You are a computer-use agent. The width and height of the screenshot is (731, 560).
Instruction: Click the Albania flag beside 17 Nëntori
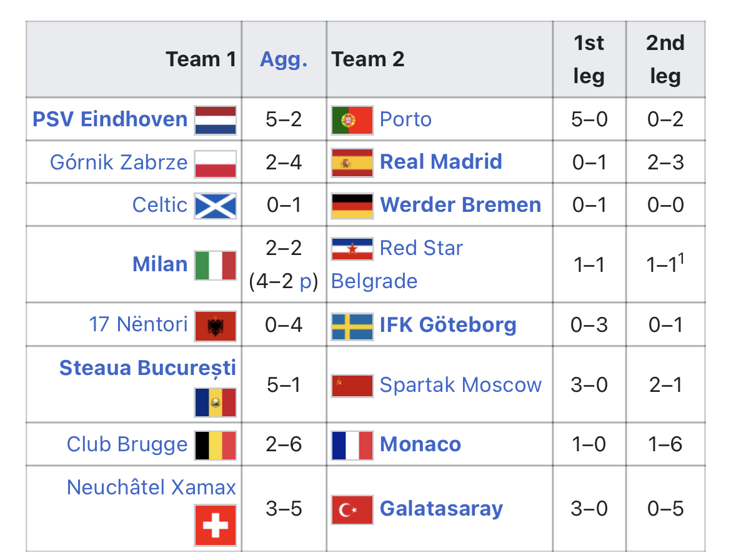pos(216,326)
